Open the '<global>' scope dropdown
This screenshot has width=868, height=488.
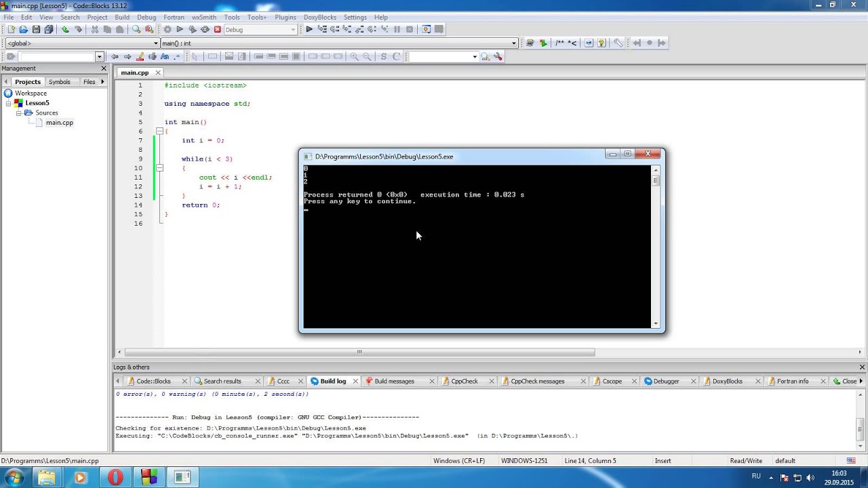(x=155, y=43)
